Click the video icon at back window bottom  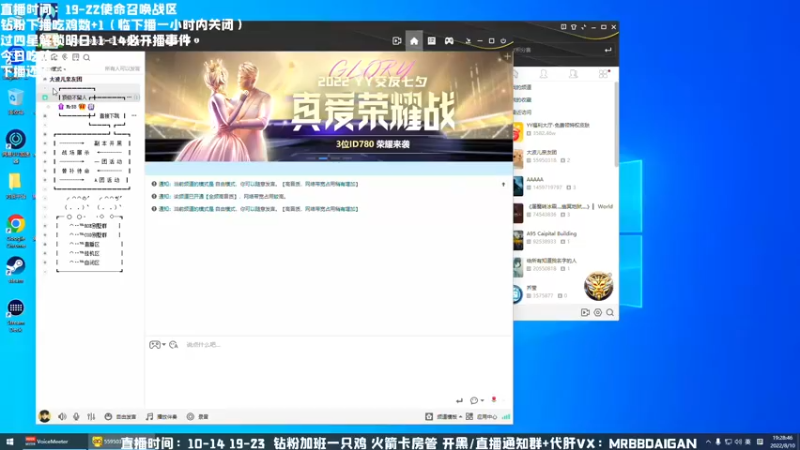click(x=585, y=312)
